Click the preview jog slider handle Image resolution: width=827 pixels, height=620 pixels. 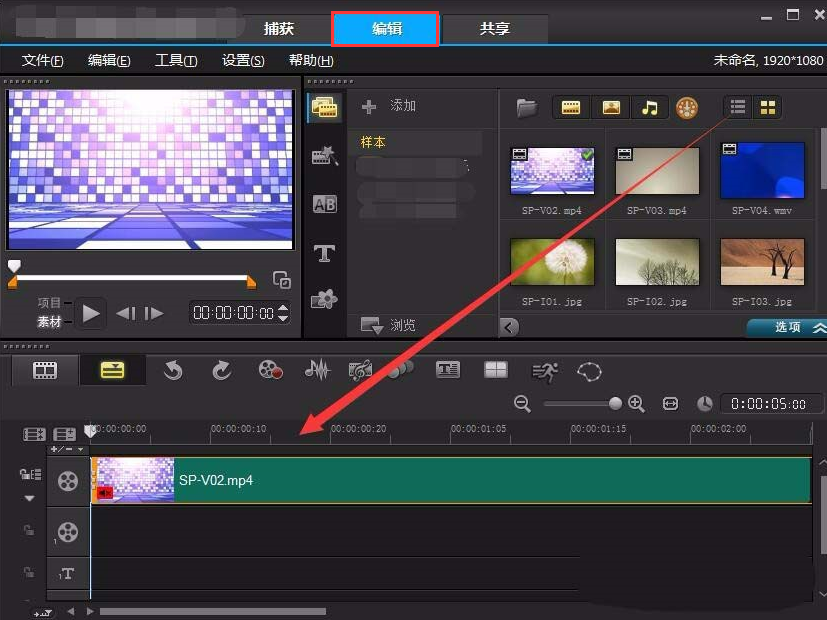(14, 265)
